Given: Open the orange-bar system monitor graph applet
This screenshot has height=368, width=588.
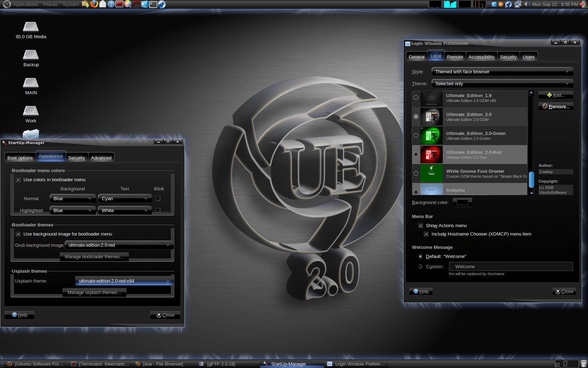Looking at the screenshot, I should (x=479, y=4).
